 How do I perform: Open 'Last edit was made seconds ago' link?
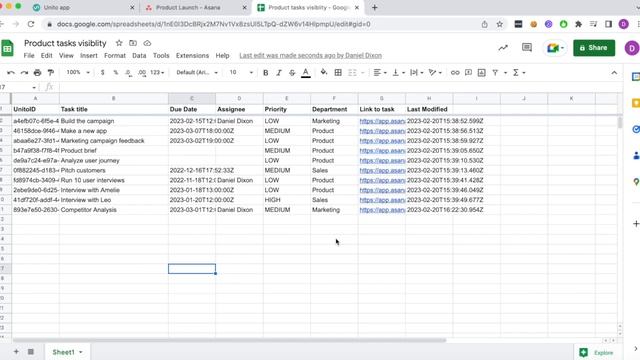pos(311,56)
